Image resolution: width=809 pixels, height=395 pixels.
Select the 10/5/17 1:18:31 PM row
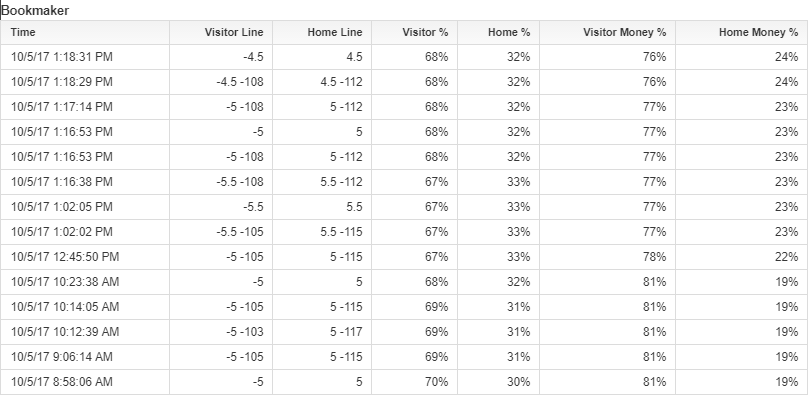click(404, 57)
